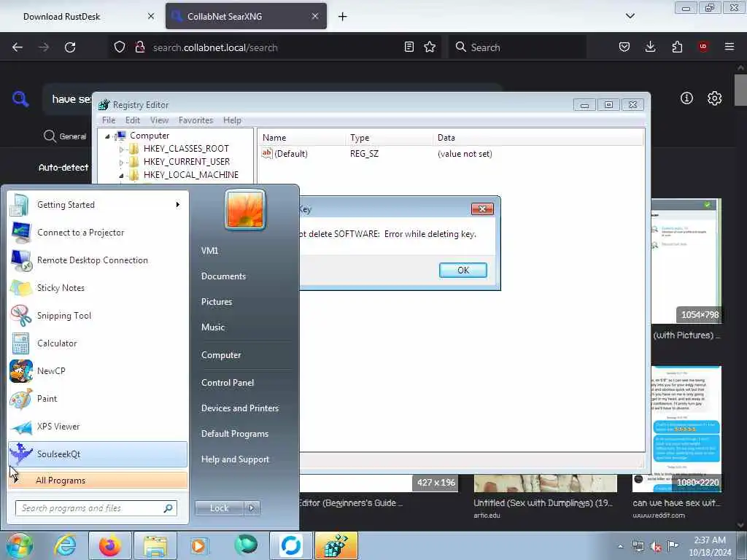Expand HKEY_CLASSES_ROOT tree node
The image size is (747, 560).
(x=122, y=149)
